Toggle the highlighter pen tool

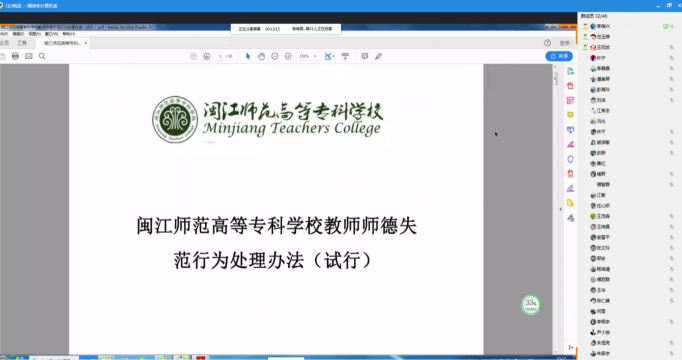pyautogui.click(x=378, y=56)
